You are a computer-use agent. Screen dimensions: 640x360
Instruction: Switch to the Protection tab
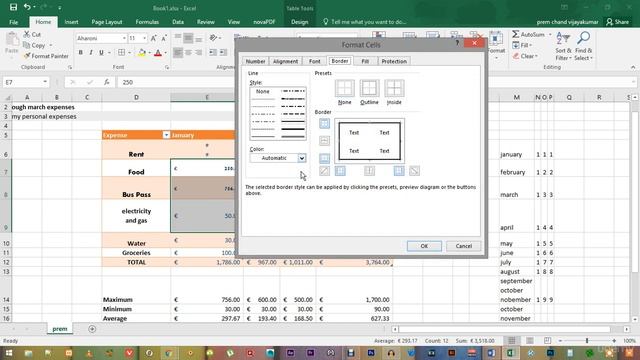click(x=394, y=61)
